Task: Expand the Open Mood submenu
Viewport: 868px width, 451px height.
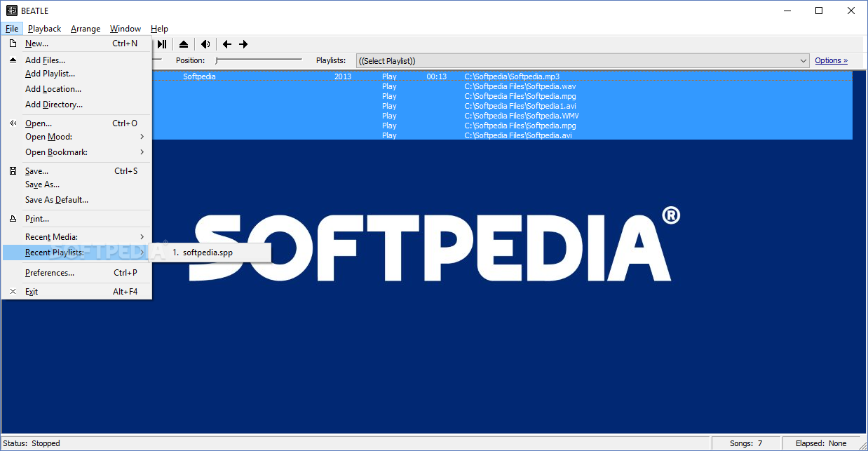Action: [x=76, y=137]
